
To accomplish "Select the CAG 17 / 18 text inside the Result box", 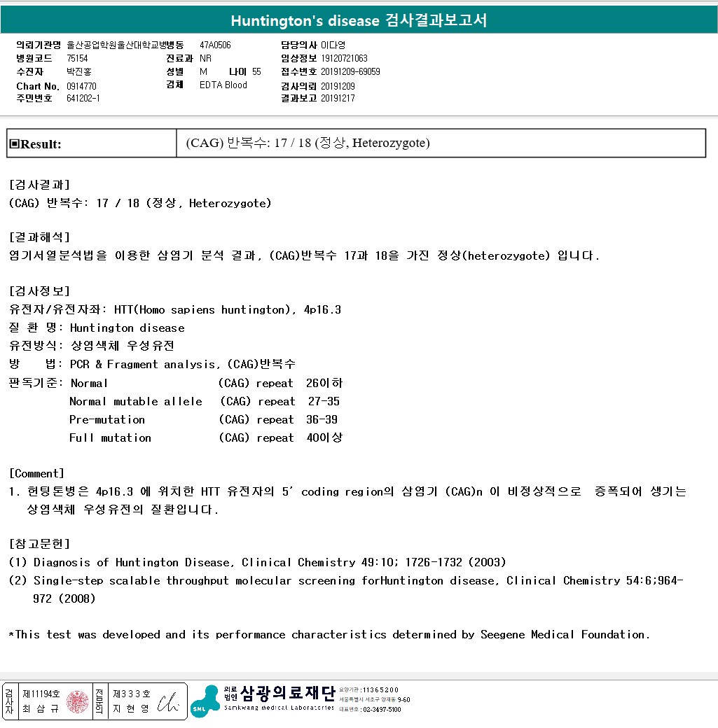I will tap(308, 143).
